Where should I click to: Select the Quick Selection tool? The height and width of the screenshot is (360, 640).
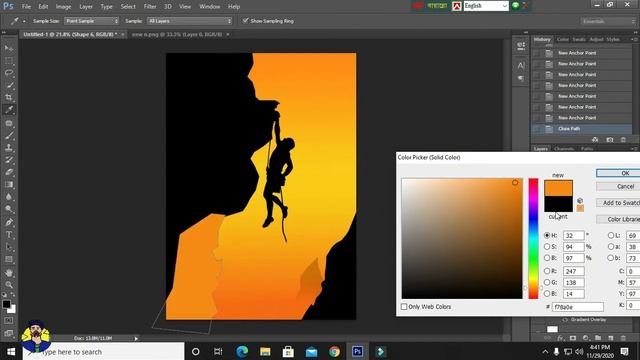pos(9,85)
